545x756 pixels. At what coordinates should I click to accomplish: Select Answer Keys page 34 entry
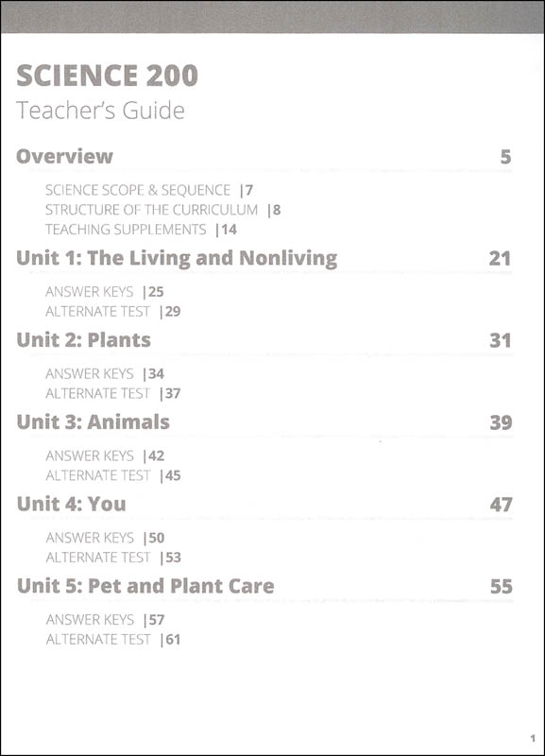click(105, 373)
